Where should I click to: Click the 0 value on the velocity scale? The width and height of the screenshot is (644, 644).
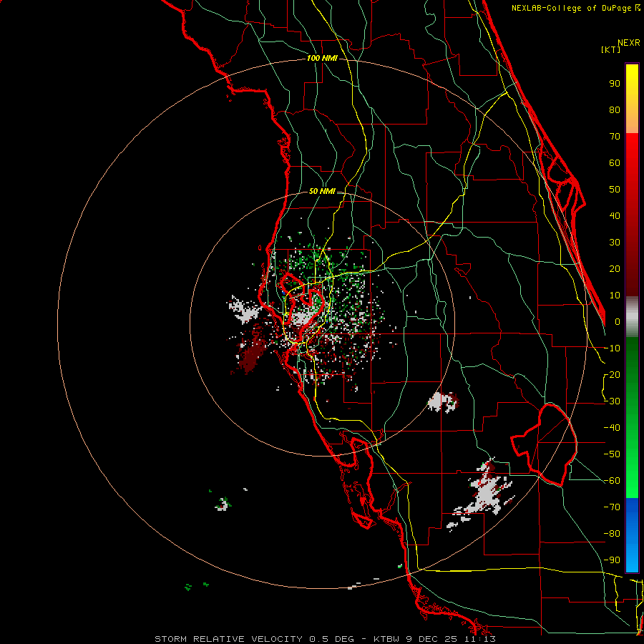coord(618,321)
